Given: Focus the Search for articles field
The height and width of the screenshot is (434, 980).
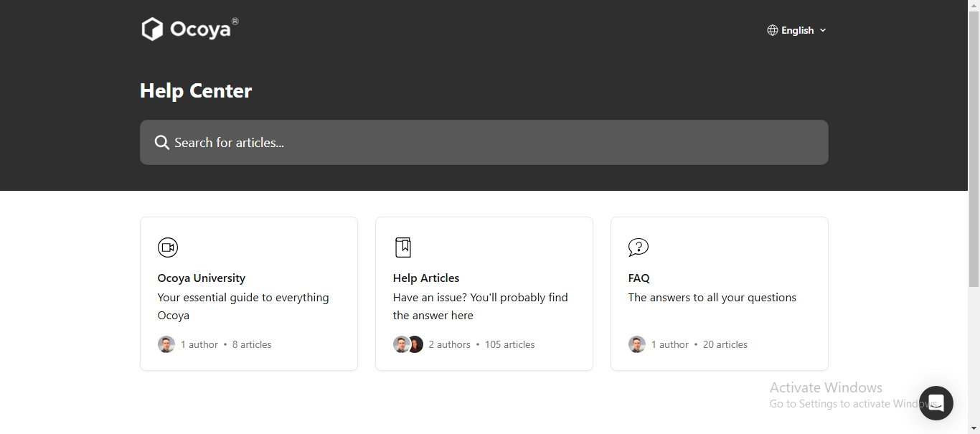Looking at the screenshot, I should [484, 142].
